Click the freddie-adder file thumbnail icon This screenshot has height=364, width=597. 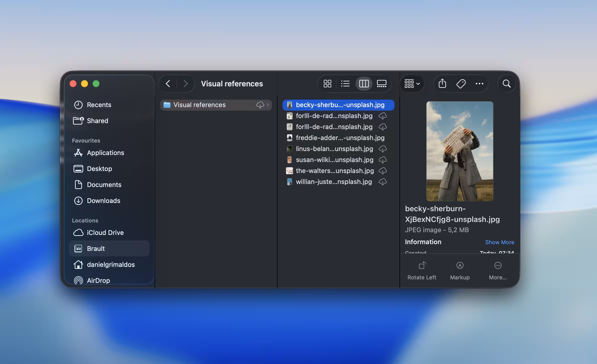[x=289, y=138]
